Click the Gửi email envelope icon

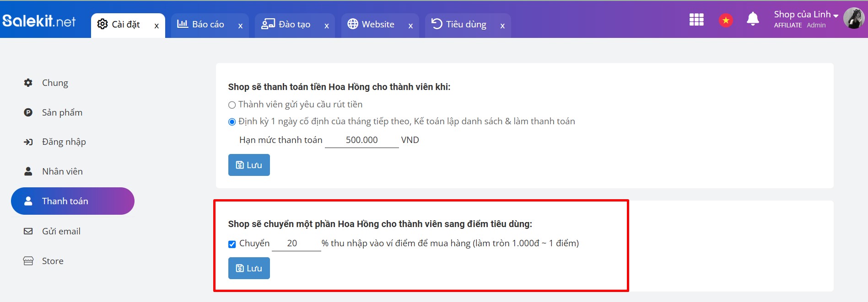click(x=28, y=231)
